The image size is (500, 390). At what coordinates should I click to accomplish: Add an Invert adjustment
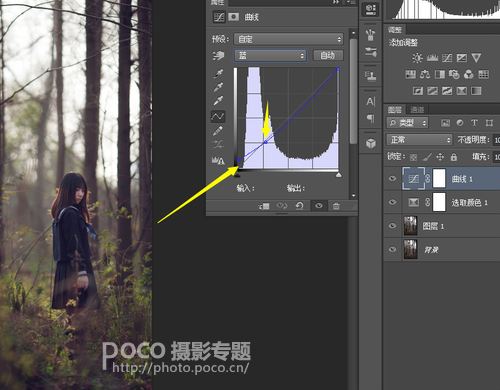pos(418,90)
